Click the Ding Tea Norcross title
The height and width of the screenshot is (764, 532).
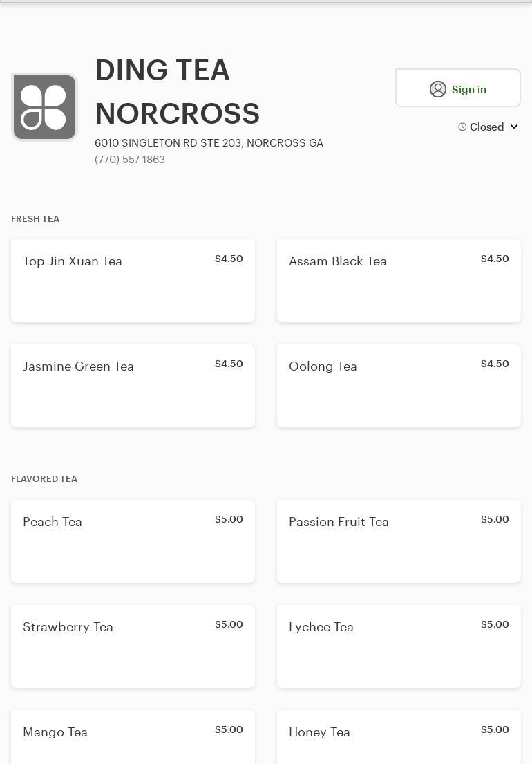177,92
